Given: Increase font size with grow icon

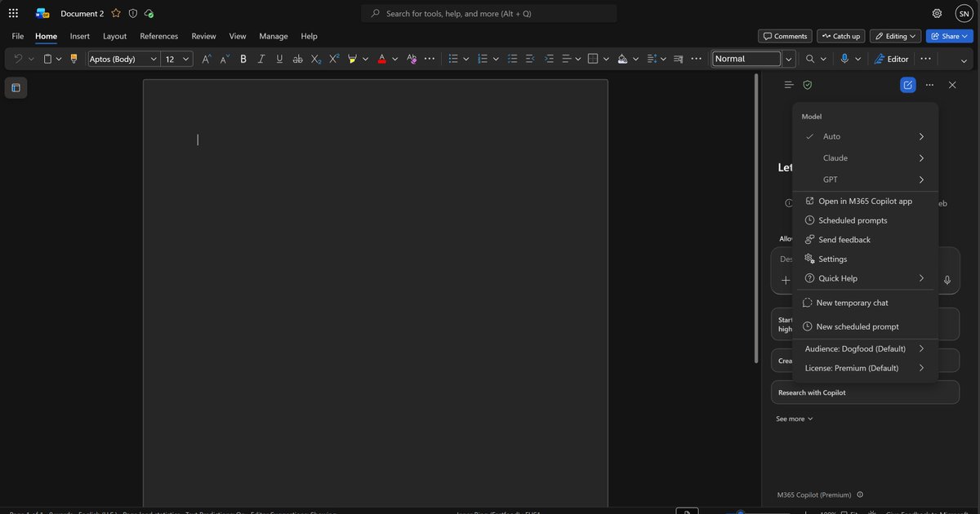Looking at the screenshot, I should (x=207, y=59).
